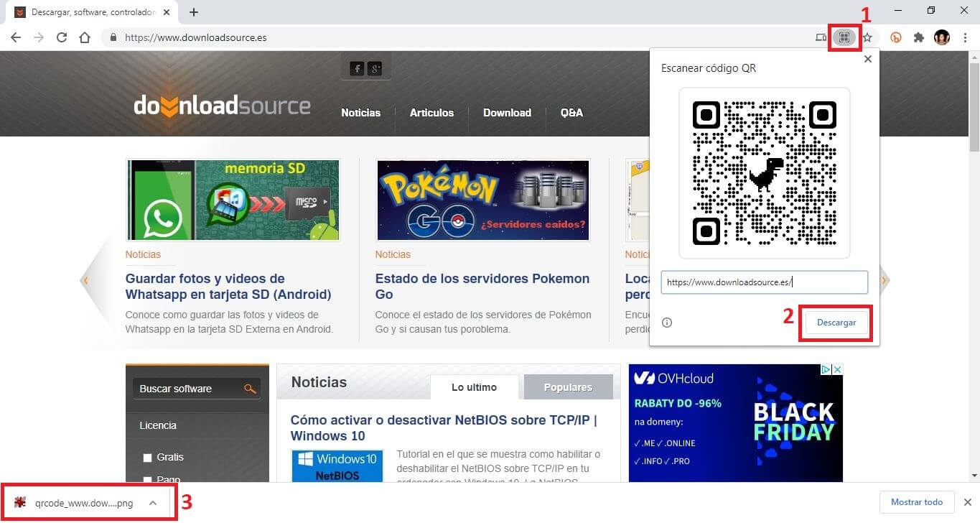Viewport: 980px width, 523px height.
Task: Click carousel previous arrow
Action: pos(85,281)
